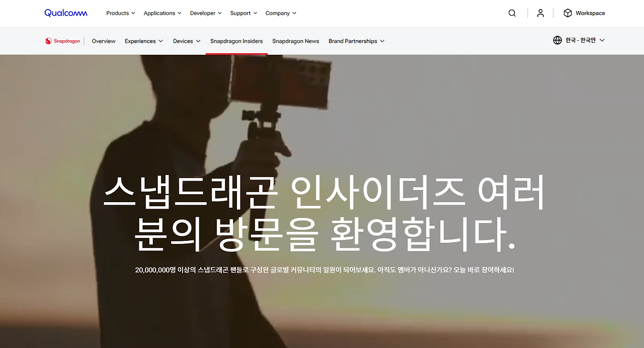Screen dimensions: 644x348
Task: Click the Workspace cube icon
Action: (568, 13)
